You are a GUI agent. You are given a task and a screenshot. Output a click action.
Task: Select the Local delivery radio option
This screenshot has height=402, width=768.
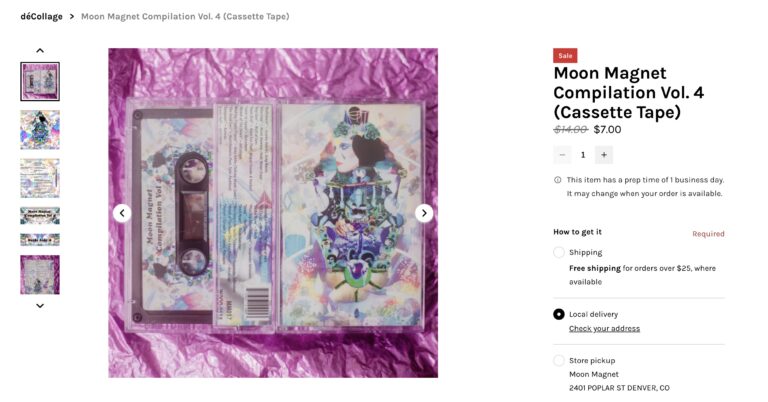559,314
